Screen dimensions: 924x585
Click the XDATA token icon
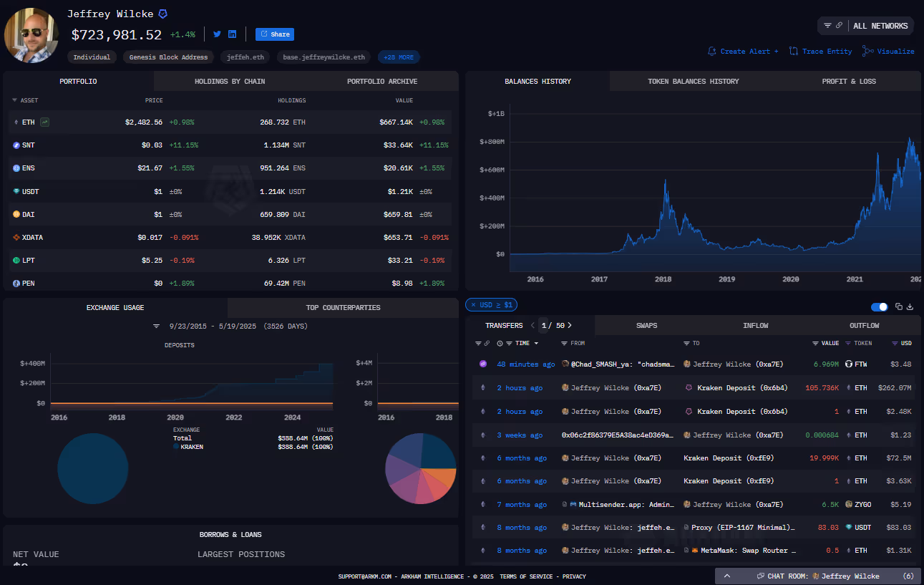(16, 237)
